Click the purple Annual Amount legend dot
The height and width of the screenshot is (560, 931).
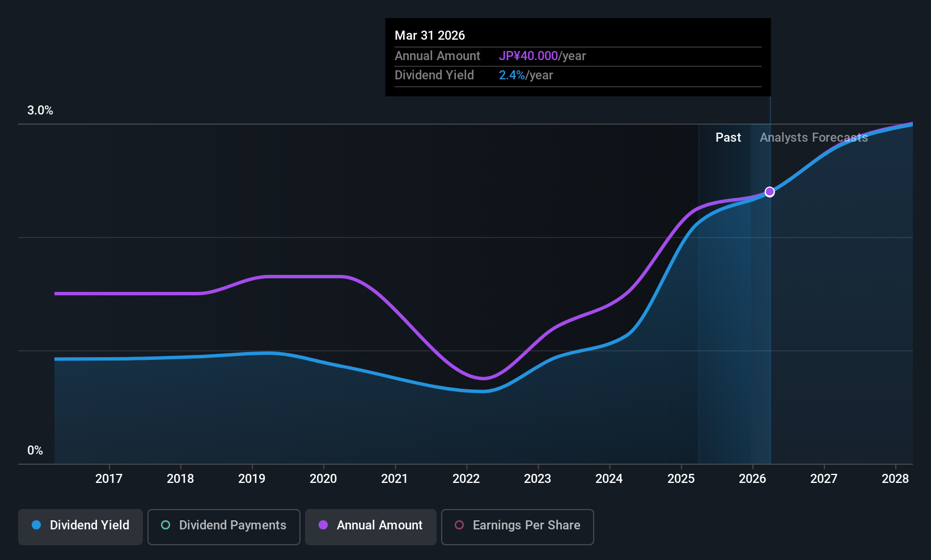tap(323, 525)
